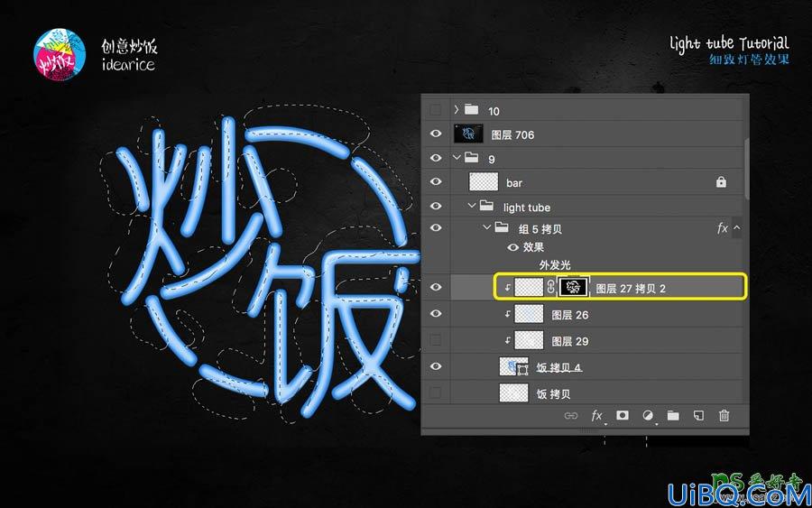
Task: Click the light tube group folder icon
Action: click(x=486, y=206)
